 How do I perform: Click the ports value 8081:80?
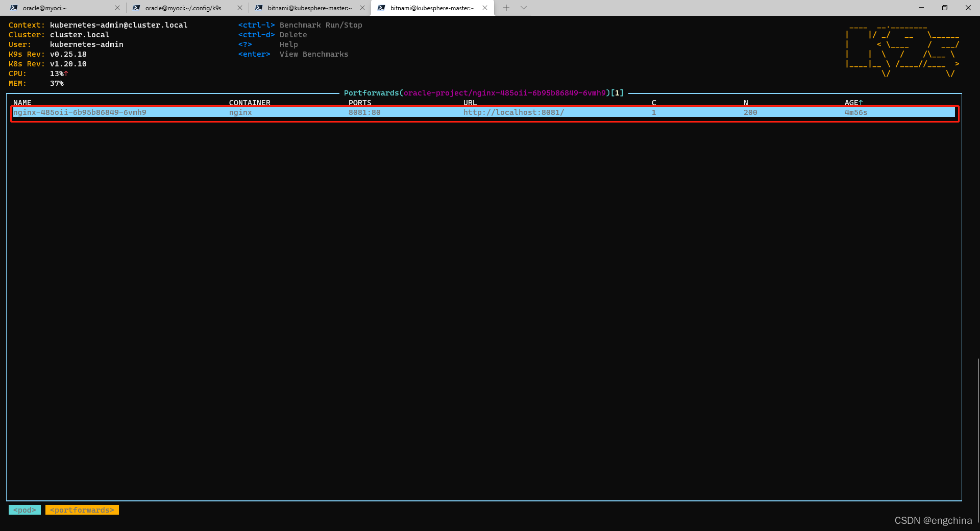(x=364, y=112)
